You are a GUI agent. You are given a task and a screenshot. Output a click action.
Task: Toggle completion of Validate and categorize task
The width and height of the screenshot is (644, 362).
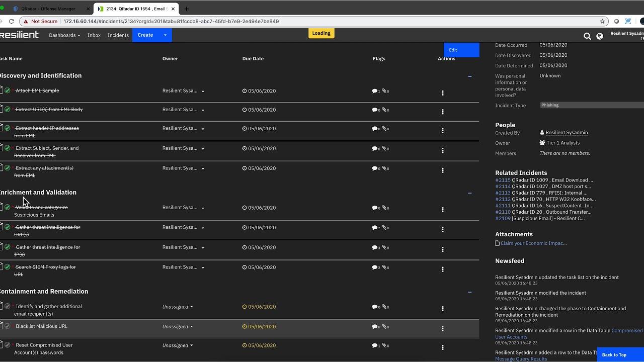[x=8, y=207]
